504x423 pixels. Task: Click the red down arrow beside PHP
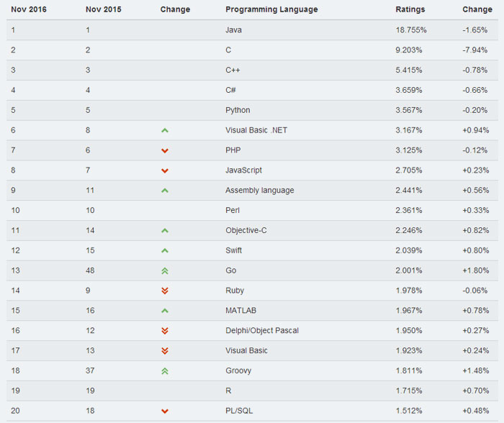(165, 150)
